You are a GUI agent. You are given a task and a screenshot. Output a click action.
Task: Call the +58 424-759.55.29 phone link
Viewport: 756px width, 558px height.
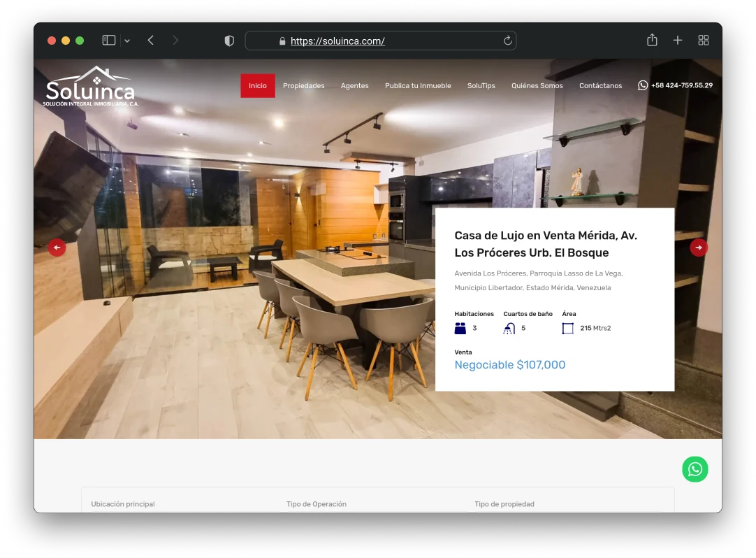coord(681,85)
